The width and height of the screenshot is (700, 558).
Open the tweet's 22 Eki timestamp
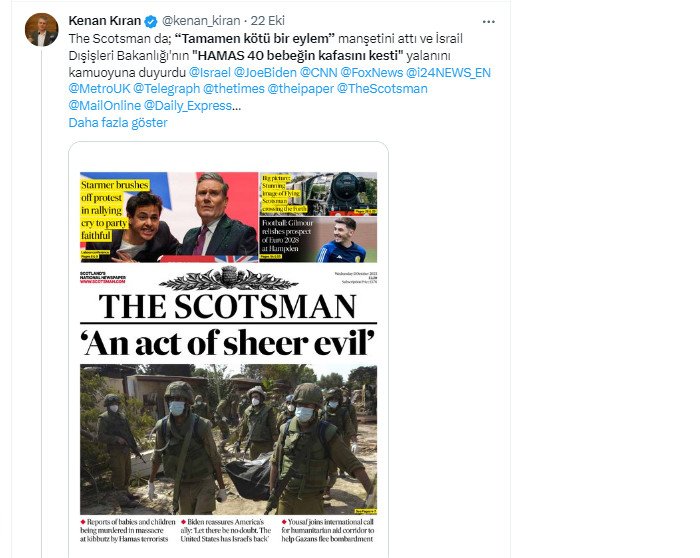267,21
